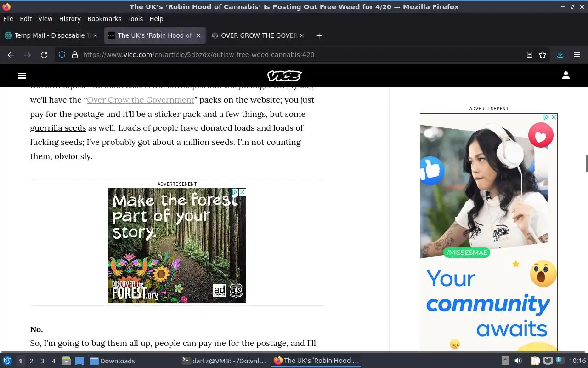This screenshot has width=588, height=368.
Task: Click the VICE logo
Action: (284, 75)
